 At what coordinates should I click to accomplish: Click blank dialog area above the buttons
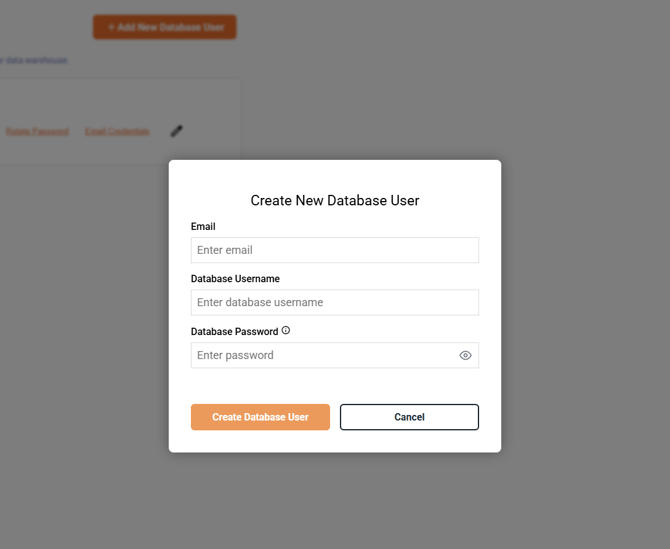[x=334, y=385]
